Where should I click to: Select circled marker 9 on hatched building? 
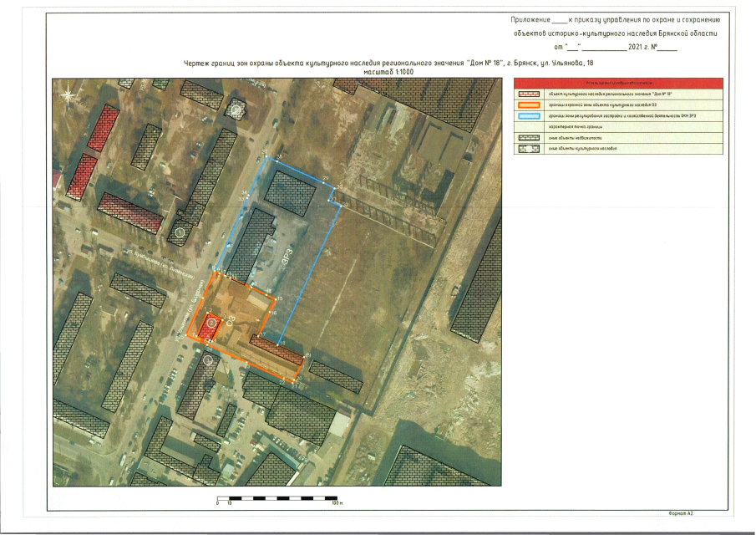coord(180,232)
